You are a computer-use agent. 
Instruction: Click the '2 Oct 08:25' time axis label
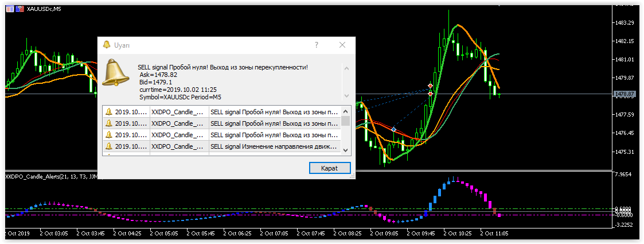pyautogui.click(x=348, y=233)
